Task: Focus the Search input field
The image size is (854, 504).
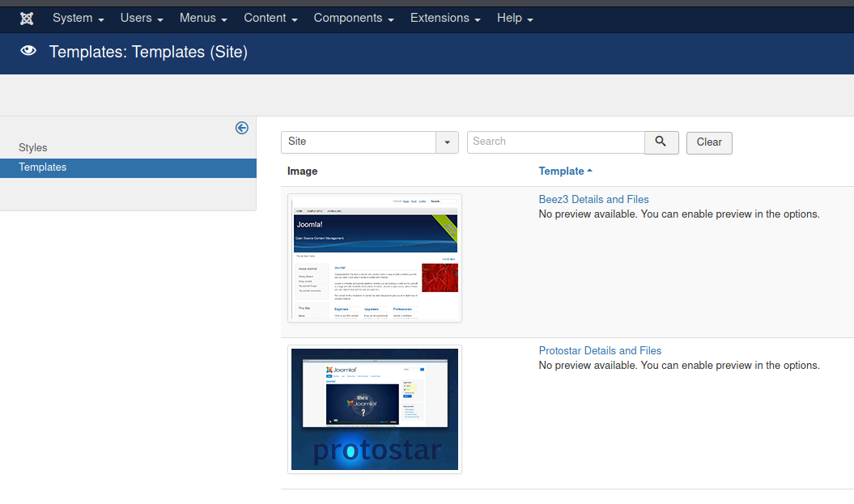Action: coord(555,142)
